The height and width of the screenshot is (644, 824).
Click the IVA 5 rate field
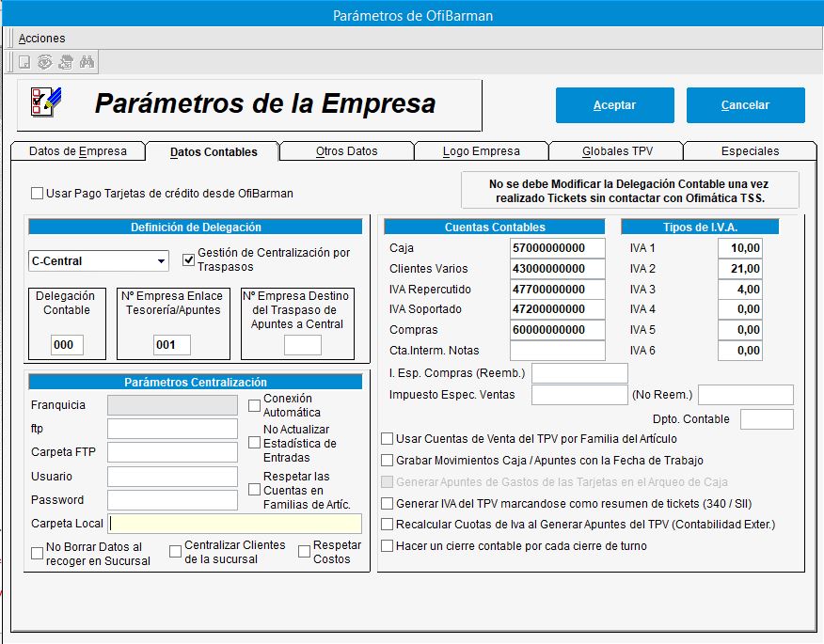(x=740, y=330)
